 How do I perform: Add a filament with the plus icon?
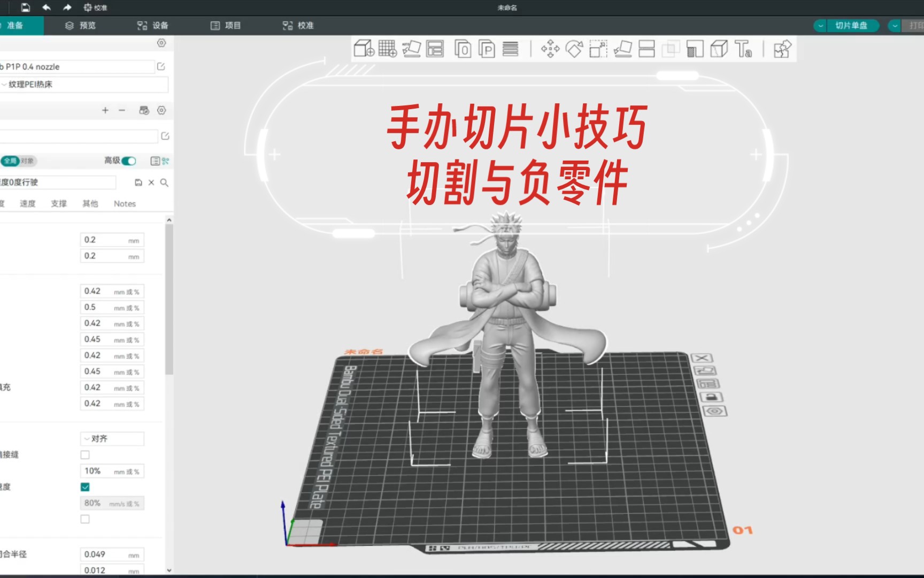pyautogui.click(x=105, y=110)
